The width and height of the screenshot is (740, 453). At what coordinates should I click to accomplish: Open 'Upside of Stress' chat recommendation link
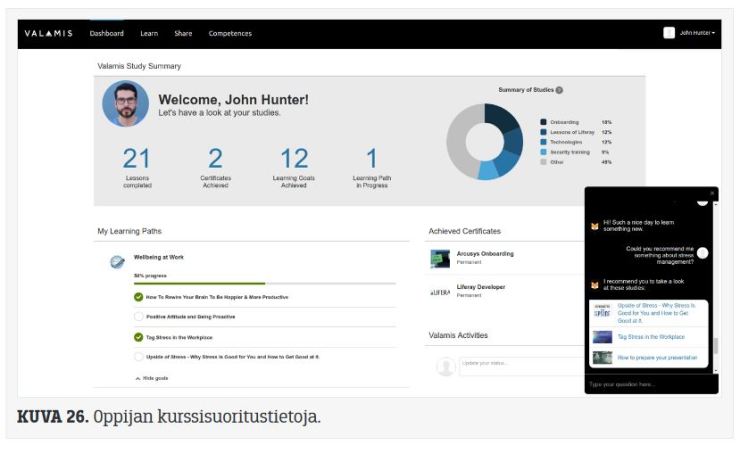[655, 311]
